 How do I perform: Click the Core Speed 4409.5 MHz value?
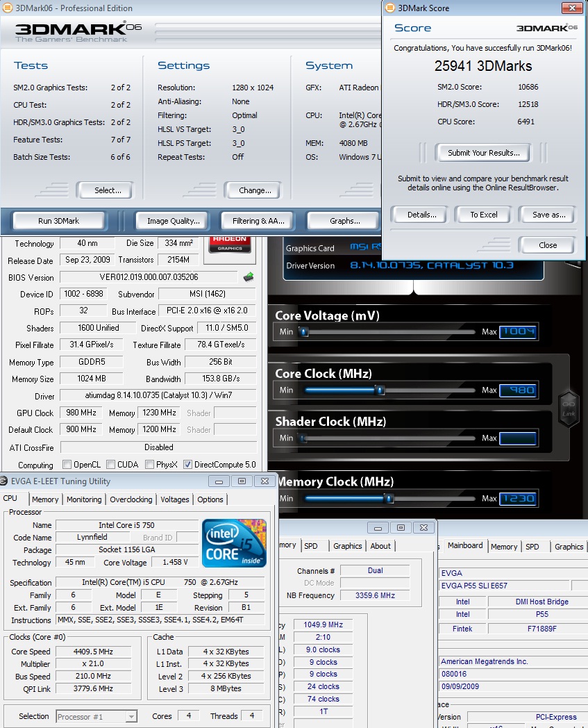(93, 652)
